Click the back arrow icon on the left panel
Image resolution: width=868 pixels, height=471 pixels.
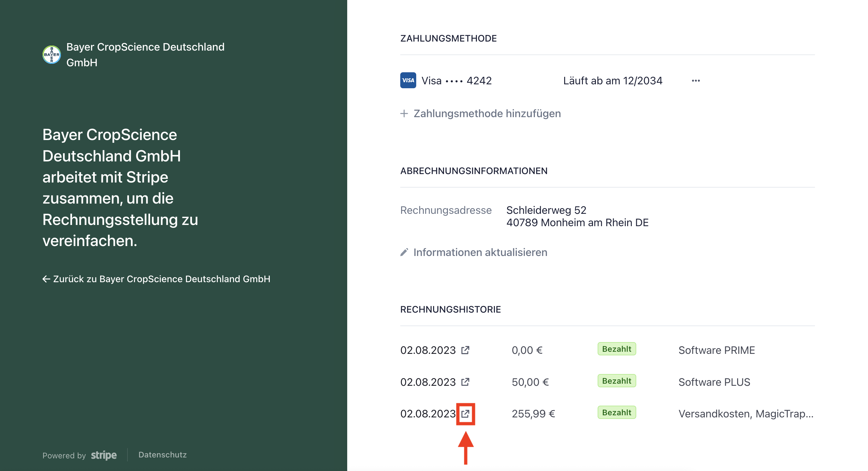coord(46,279)
